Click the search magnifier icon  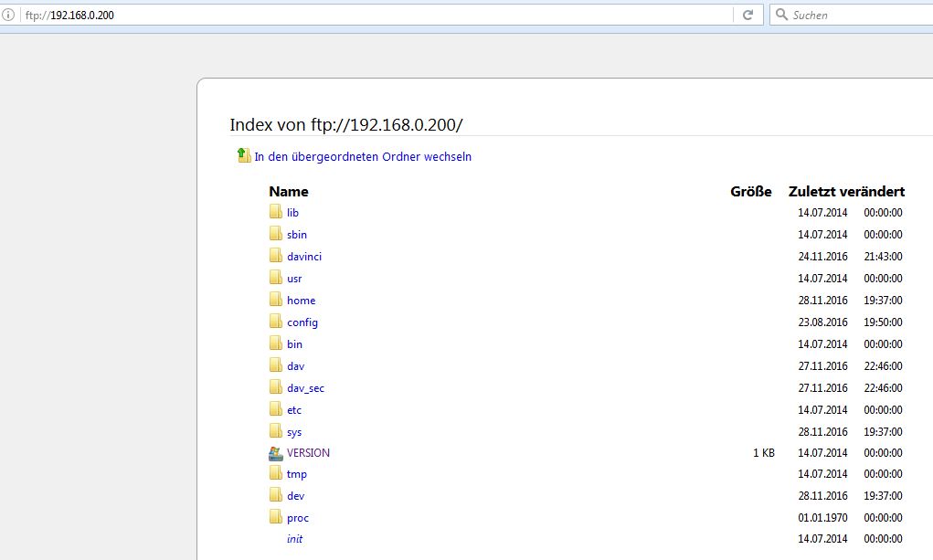[x=780, y=15]
